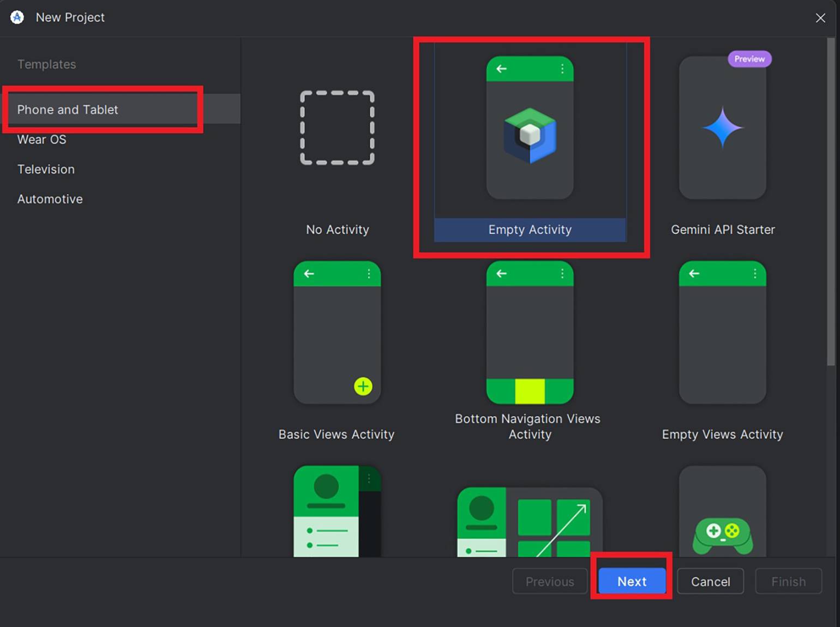This screenshot has width=840, height=627.
Task: Click the Finish button
Action: coord(788,581)
